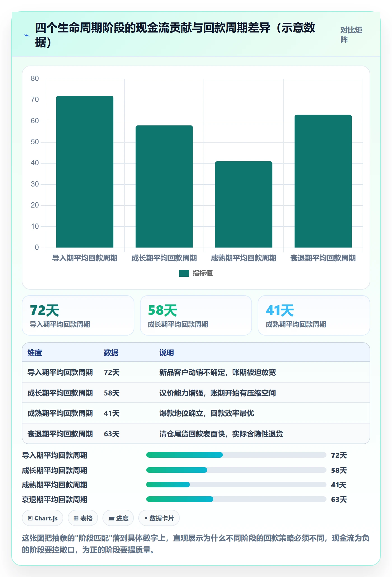This screenshot has width=392, height=577.
Task: Click the text 议价能力增强，账期开始有压缩空间
Action: 218,393
